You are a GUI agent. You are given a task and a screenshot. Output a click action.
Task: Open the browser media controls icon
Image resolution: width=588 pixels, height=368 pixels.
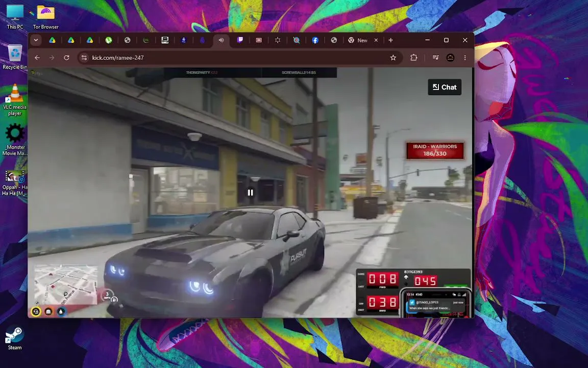pos(435,57)
